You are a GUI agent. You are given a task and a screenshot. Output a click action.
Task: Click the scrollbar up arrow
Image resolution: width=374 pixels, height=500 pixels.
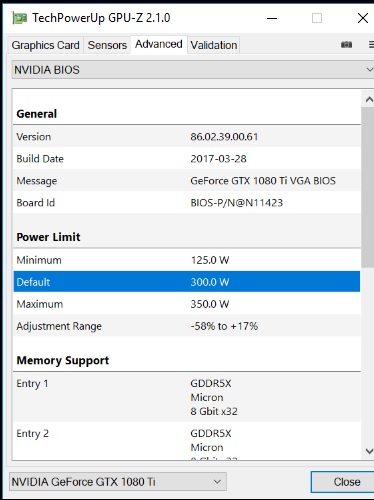[x=368, y=99]
